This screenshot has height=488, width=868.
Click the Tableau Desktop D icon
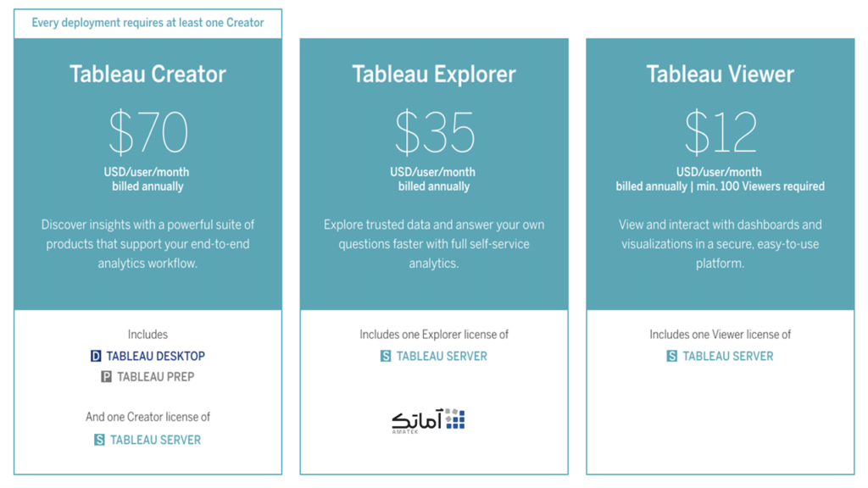click(96, 357)
